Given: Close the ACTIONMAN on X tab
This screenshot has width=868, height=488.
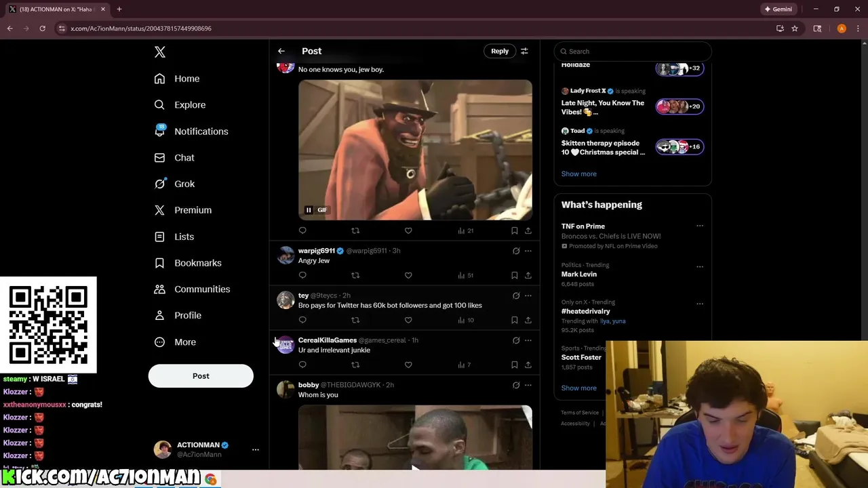Looking at the screenshot, I should coord(103,9).
